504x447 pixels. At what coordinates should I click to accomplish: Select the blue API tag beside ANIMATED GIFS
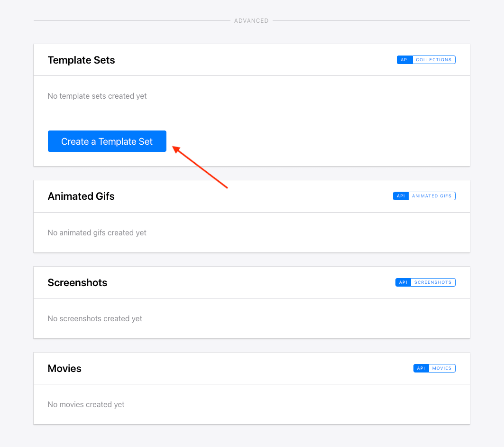(401, 196)
